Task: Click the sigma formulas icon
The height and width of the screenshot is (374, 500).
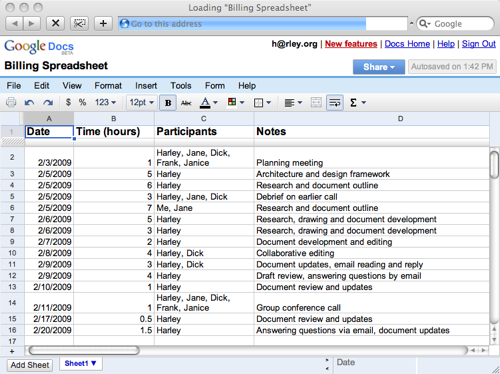Action: click(353, 103)
